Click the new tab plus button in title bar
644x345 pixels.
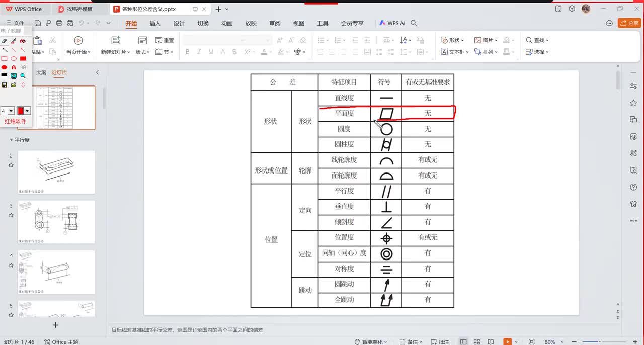tap(218, 9)
